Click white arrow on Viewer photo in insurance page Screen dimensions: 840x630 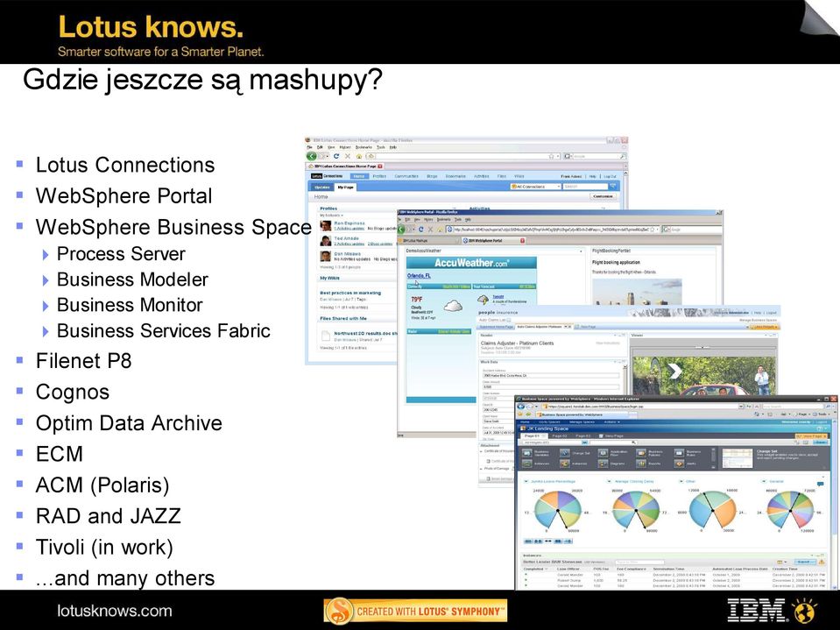tap(675, 371)
